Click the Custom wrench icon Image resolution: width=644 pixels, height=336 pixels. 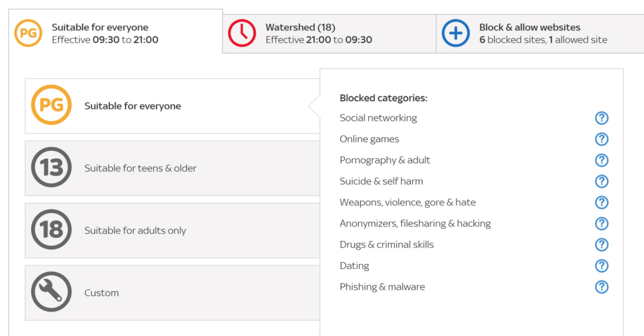coord(51,292)
